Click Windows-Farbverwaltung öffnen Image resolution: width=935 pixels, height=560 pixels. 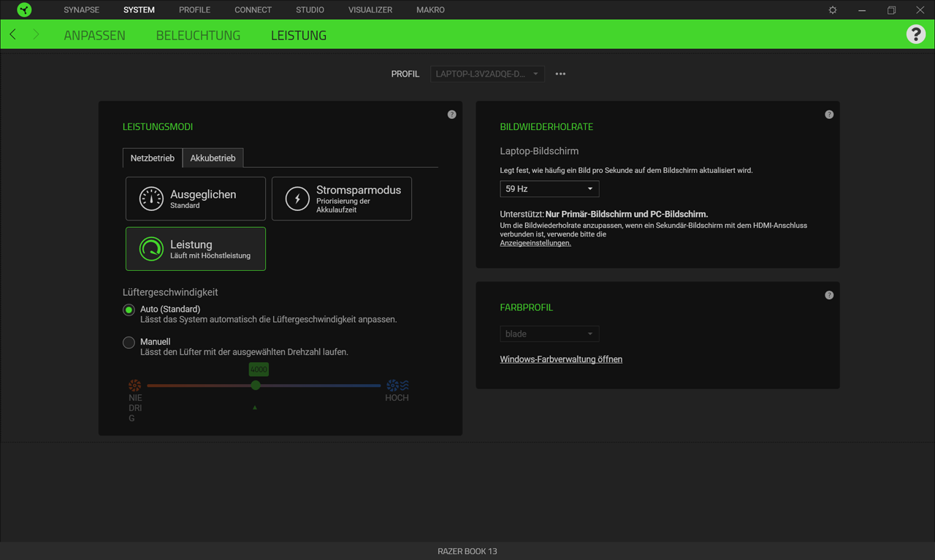tap(561, 358)
